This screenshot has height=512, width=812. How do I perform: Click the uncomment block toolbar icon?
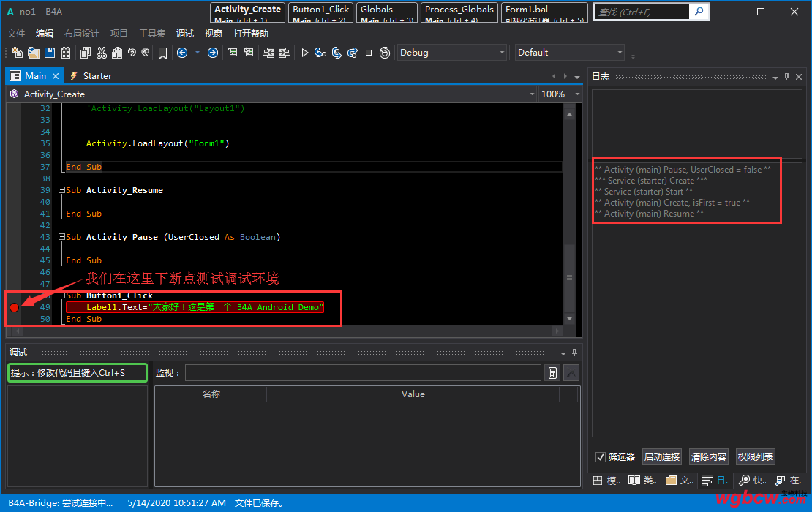[x=249, y=52]
